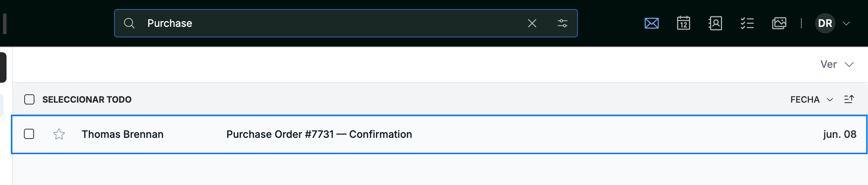This screenshot has width=868, height=185.
Task: Click the DR profile avatar
Action: pos(825,23)
